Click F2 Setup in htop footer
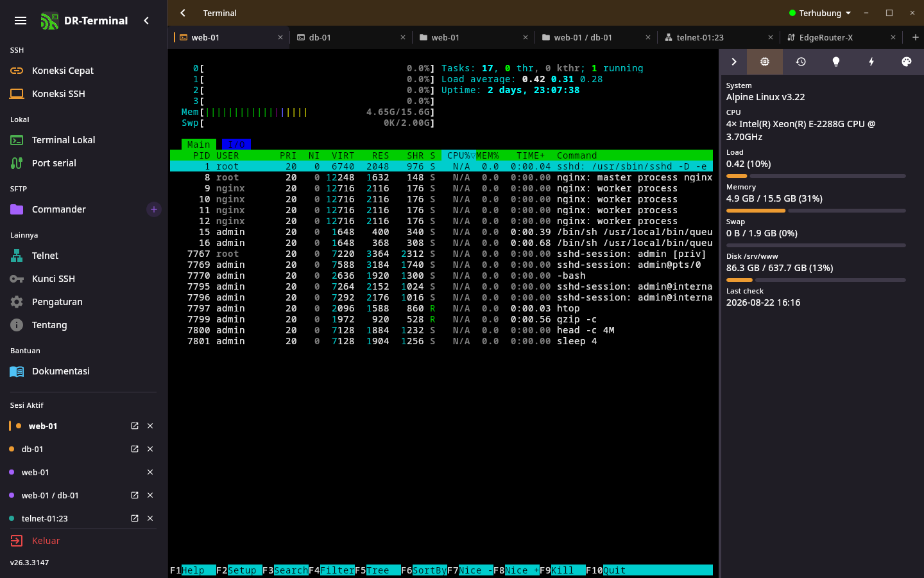Image resolution: width=924 pixels, height=578 pixels. click(239, 570)
